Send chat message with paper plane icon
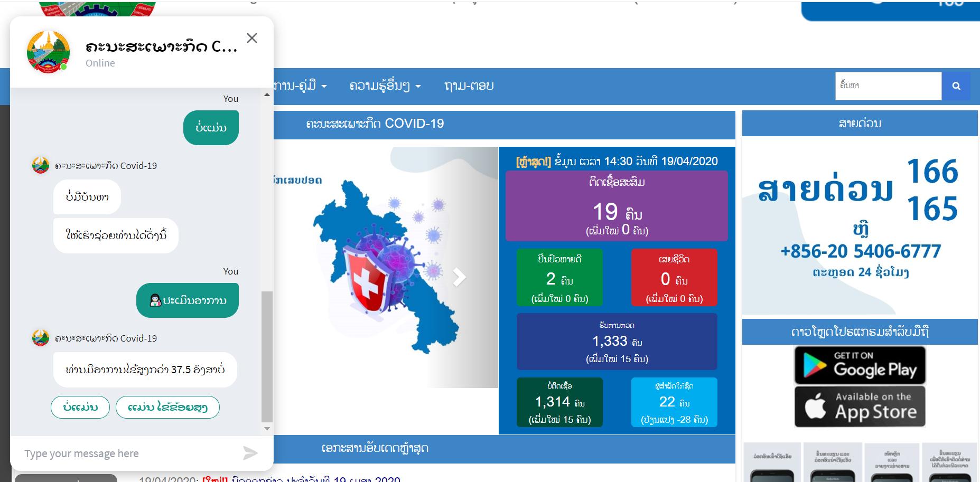The width and height of the screenshot is (980, 482). tap(250, 453)
